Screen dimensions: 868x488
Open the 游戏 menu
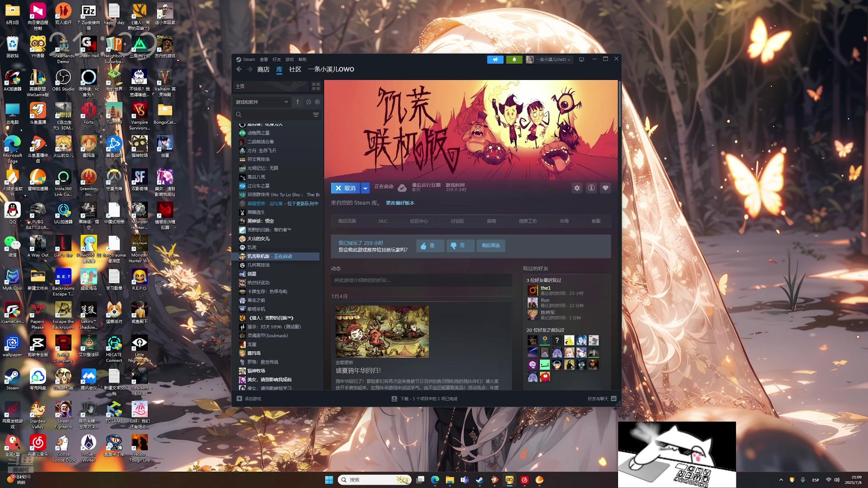290,60
